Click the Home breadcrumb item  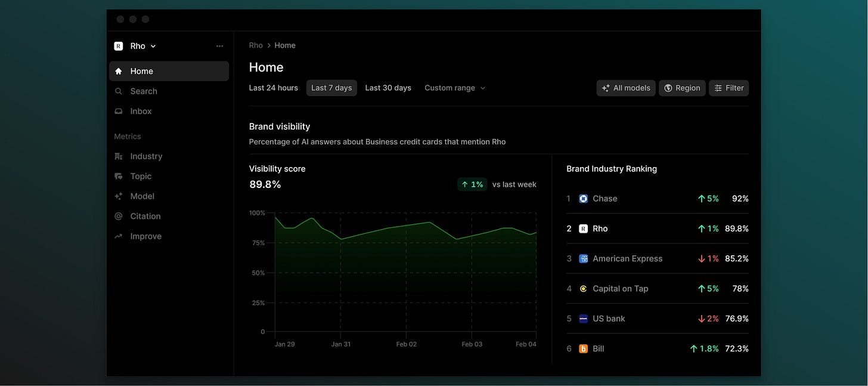click(x=285, y=45)
